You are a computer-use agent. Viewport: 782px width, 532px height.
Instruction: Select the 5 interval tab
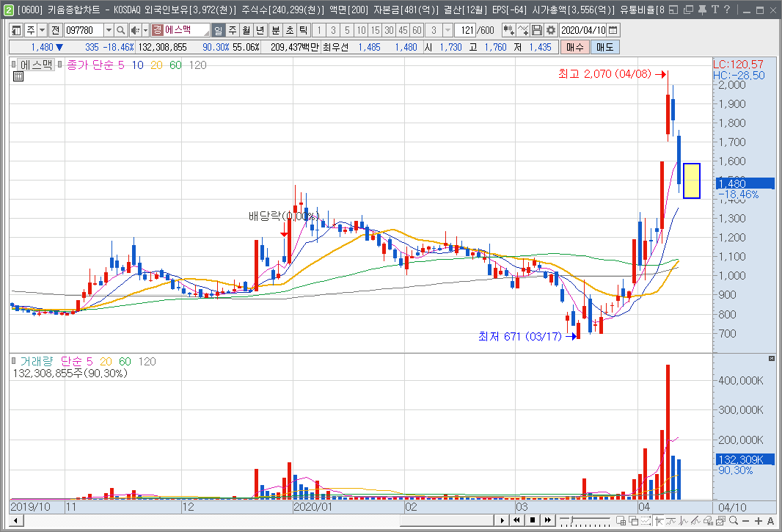pyautogui.click(x=347, y=30)
